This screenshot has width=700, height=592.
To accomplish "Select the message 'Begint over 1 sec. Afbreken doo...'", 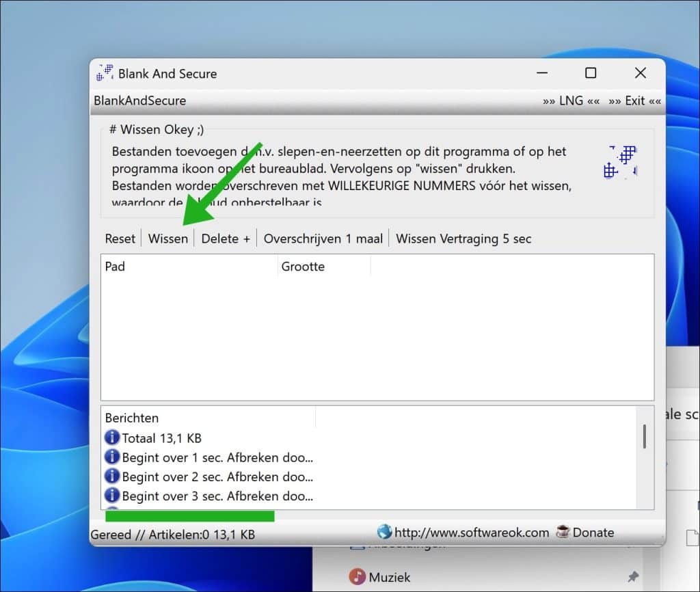I will click(x=217, y=457).
